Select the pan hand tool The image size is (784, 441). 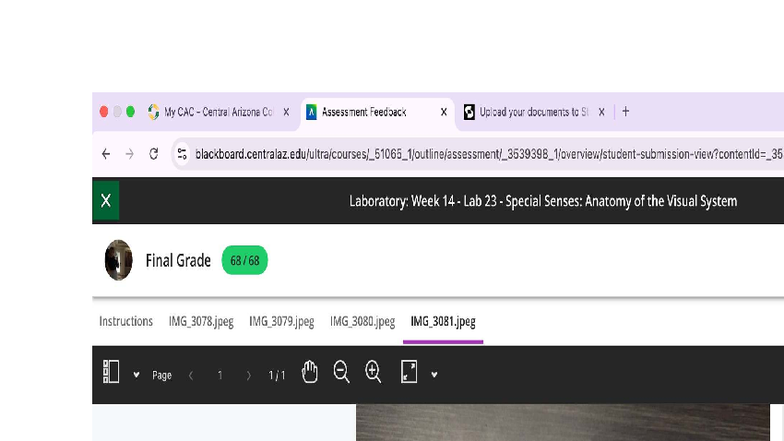point(310,373)
